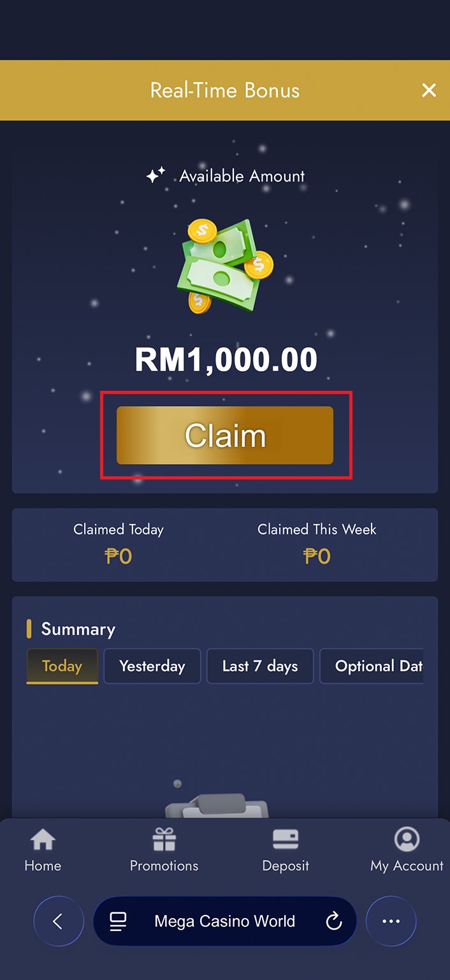450x980 pixels.
Task: Close the Real-Time Bonus panel
Action: [429, 91]
